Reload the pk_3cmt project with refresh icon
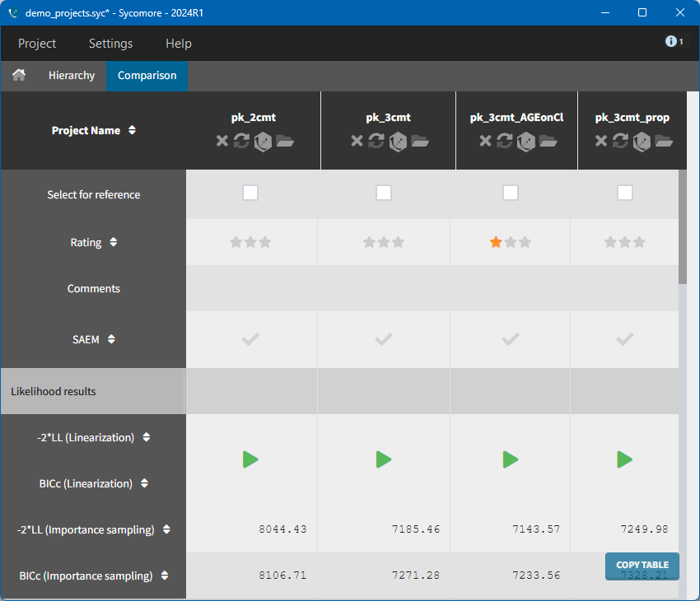The width and height of the screenshot is (700, 601). tap(376, 141)
